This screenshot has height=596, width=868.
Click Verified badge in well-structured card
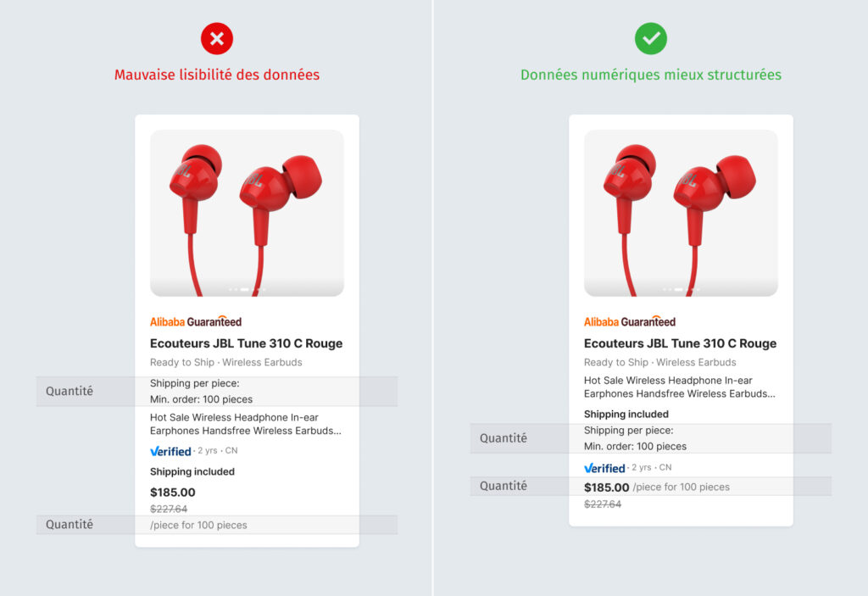605,468
